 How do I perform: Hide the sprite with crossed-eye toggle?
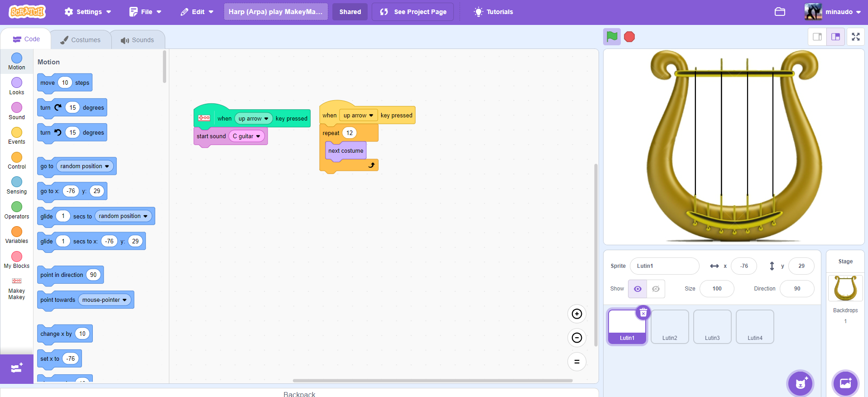656,289
